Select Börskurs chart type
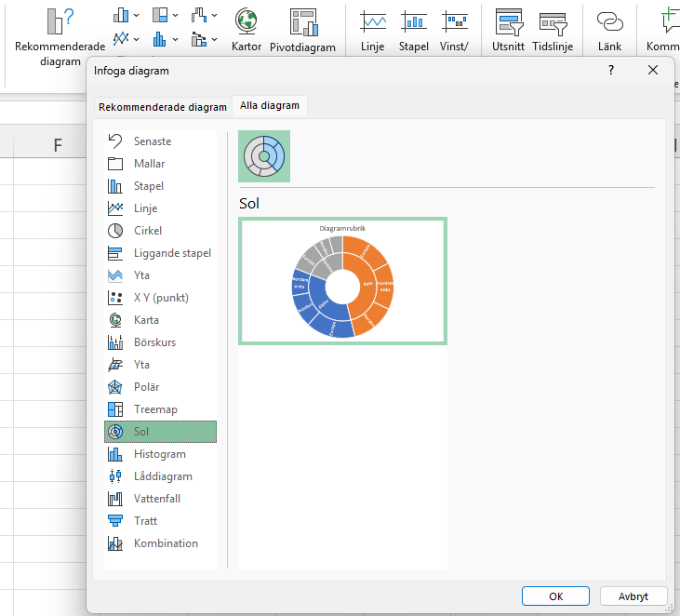 coord(154,342)
